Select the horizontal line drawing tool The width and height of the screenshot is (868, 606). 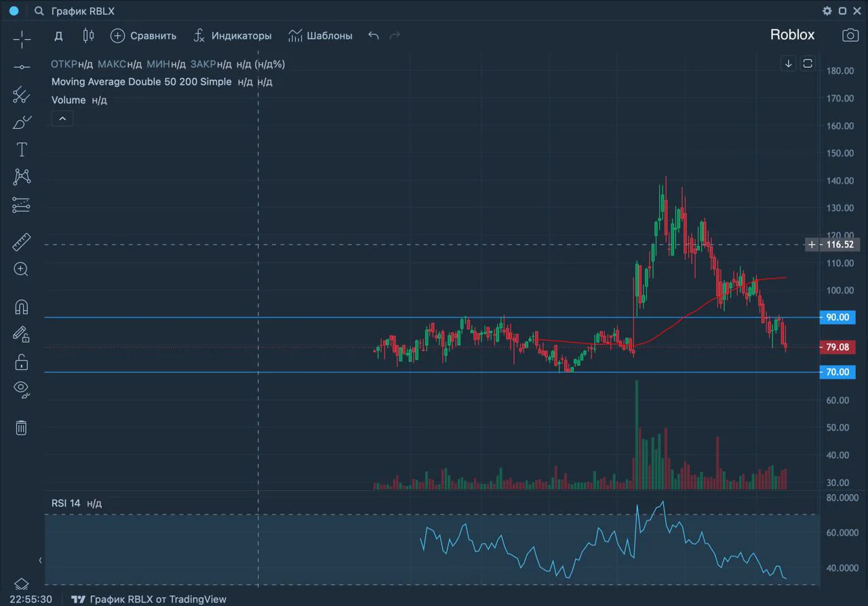[x=22, y=67]
